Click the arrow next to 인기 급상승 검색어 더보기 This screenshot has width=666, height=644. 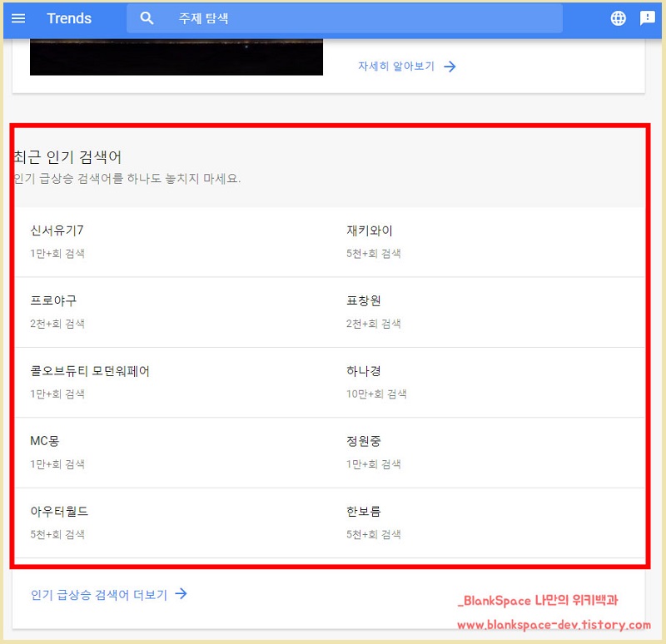(181, 593)
